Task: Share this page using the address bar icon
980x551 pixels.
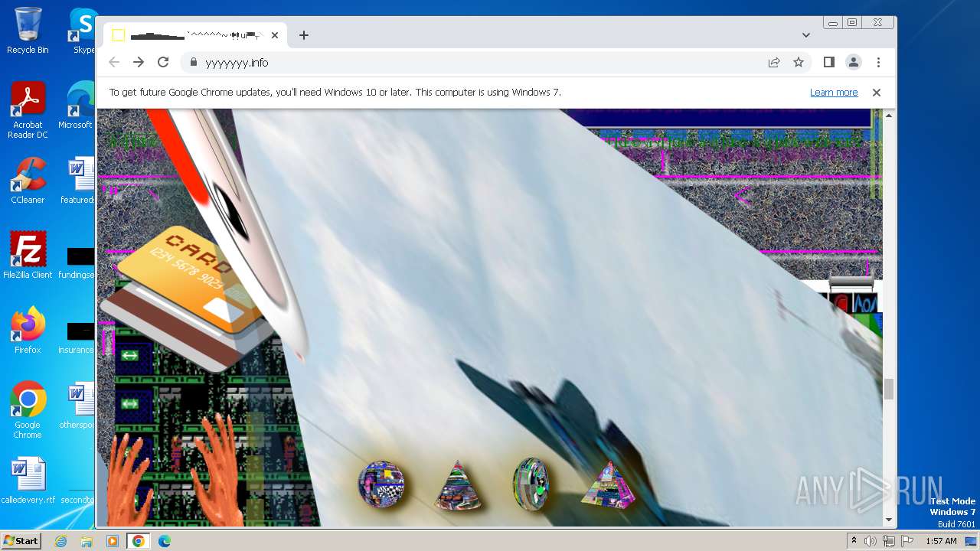Action: tap(774, 63)
